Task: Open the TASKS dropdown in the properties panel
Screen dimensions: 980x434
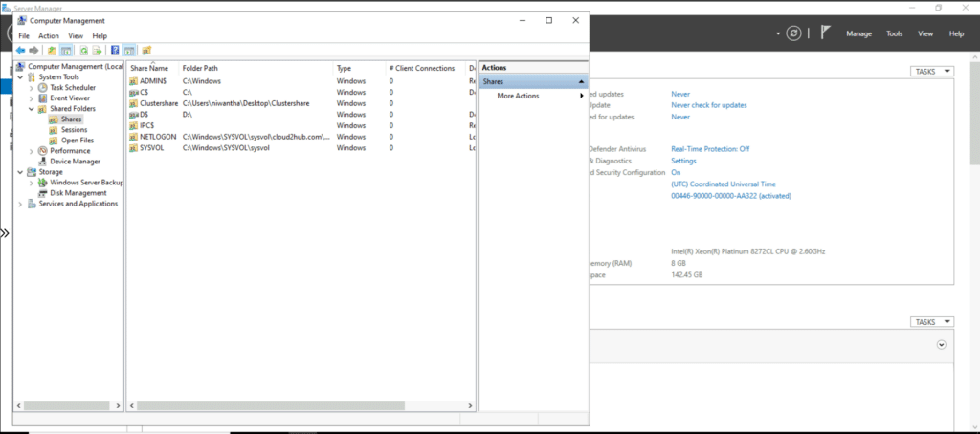Action: coord(931,72)
